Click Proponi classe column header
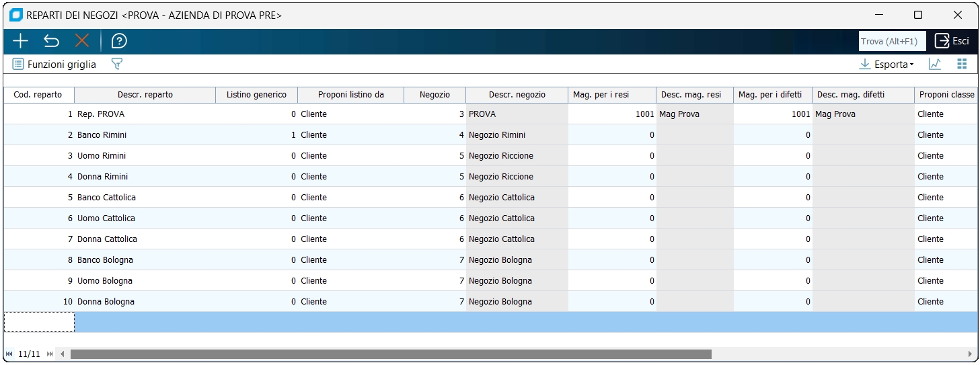Screen dimensions: 980x365 (946, 95)
